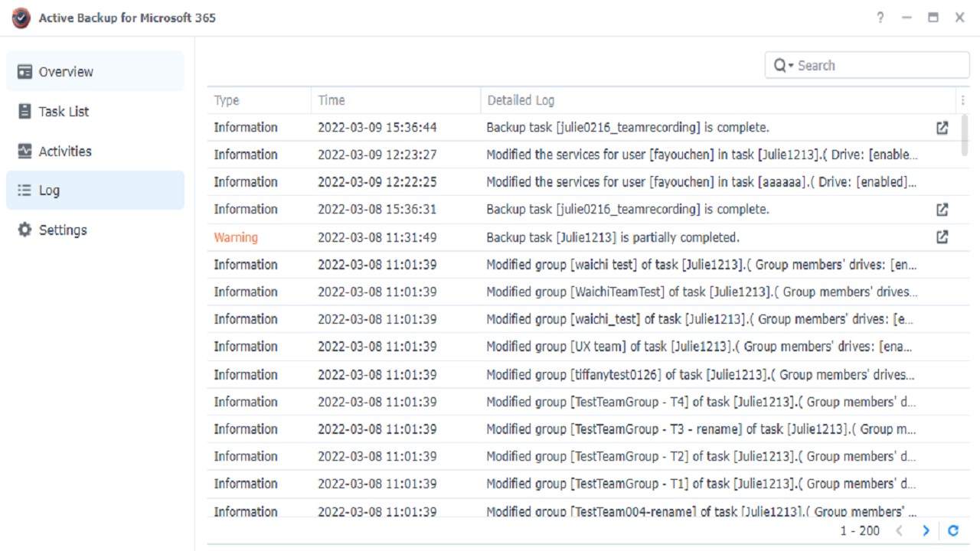This screenshot has width=980, height=551.
Task: Click timestamp 2022-03-09 12:23:27
Action: click(377, 155)
